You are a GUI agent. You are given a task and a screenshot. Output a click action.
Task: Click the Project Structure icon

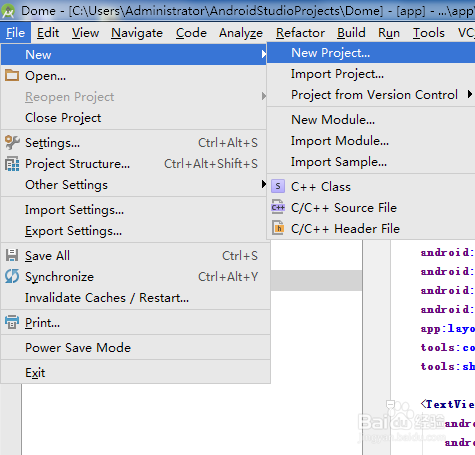click(x=12, y=164)
